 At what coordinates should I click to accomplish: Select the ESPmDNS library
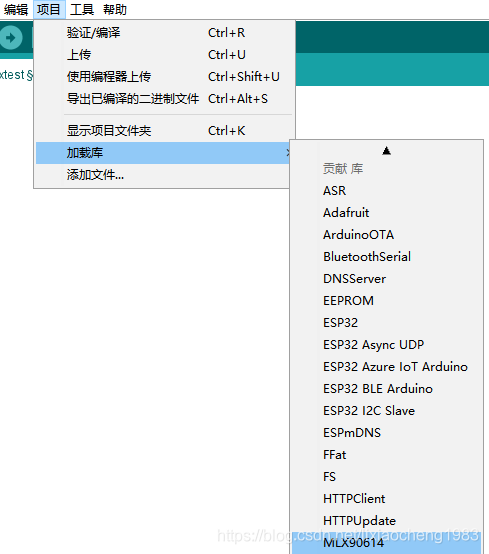point(387,433)
